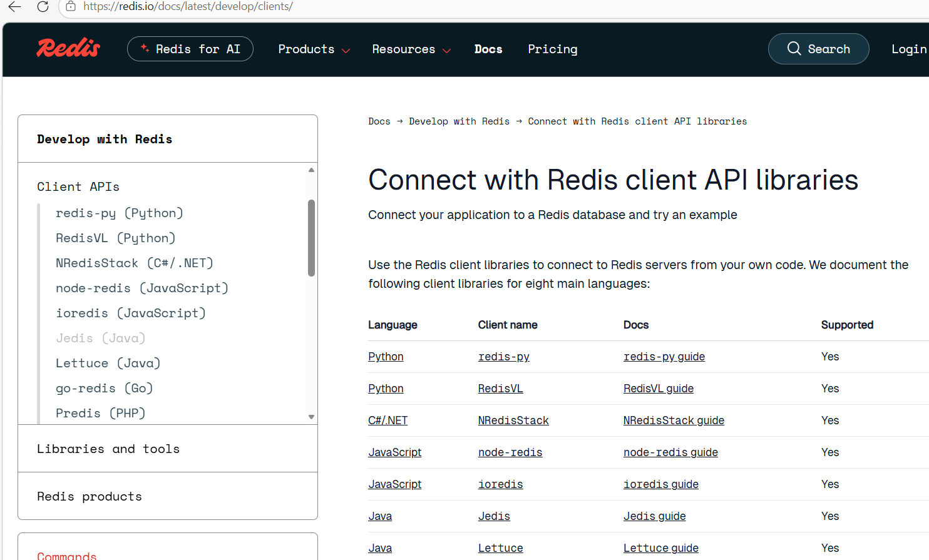Open Python link in redis-py row
Screen dimensions: 929x560
386,357
